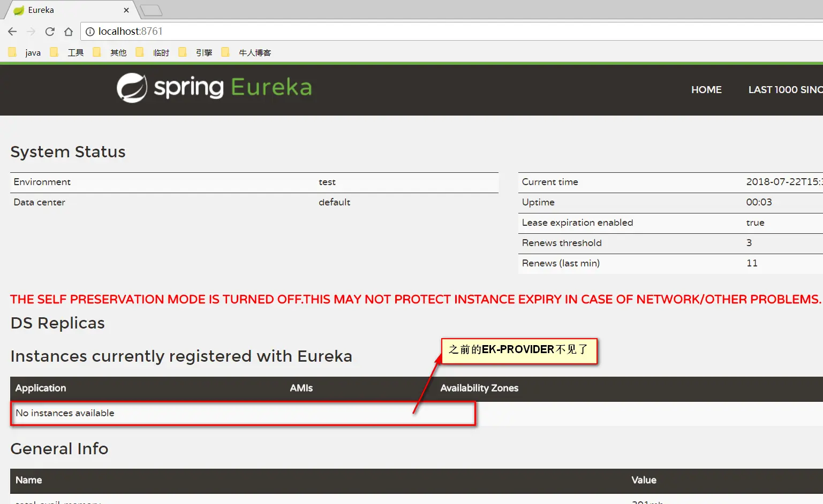Reload the page with refresh icon

point(50,32)
